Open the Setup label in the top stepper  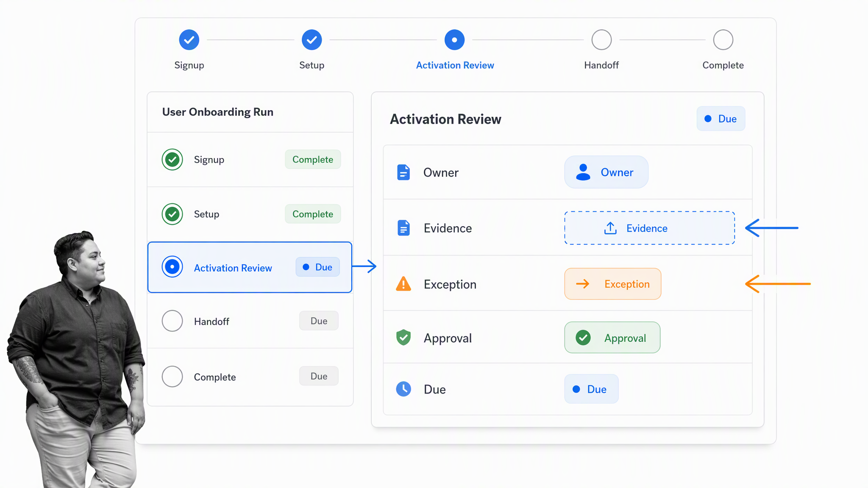pos(312,65)
